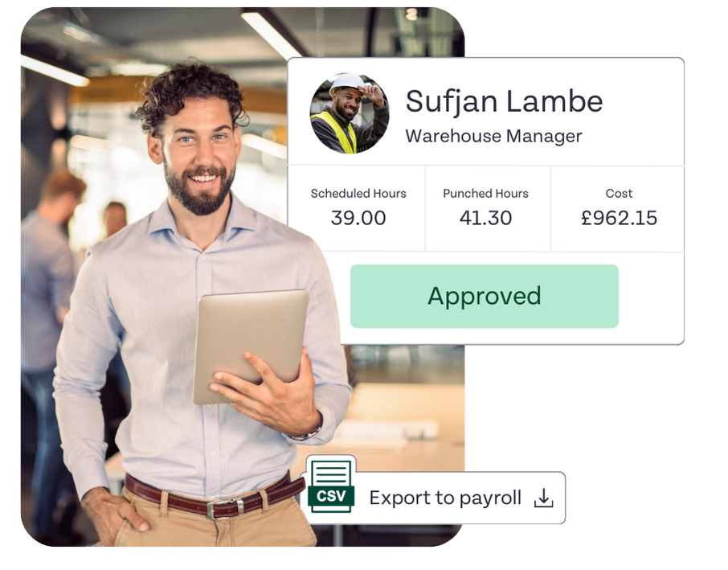
Task: Click the Approved status button
Action: coord(485,297)
